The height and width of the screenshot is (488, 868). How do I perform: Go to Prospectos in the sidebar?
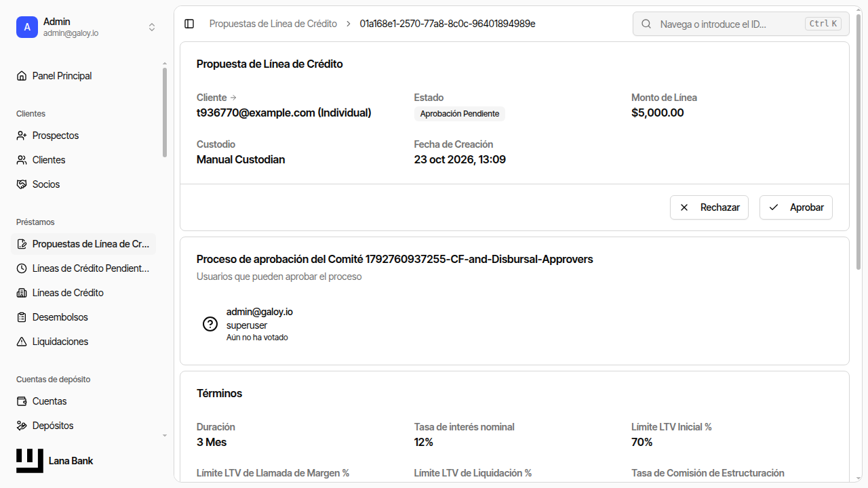coord(83,136)
